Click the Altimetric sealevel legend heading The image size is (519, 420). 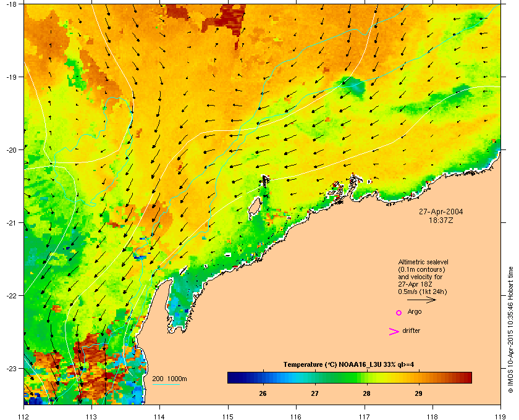coord(423,262)
